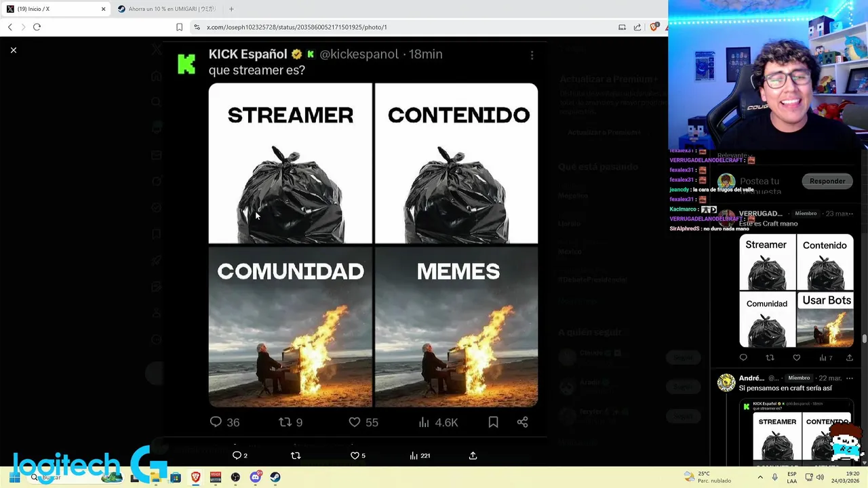Screen dimensions: 868x488
Task: Go back in the browser
Action: click(x=9, y=27)
